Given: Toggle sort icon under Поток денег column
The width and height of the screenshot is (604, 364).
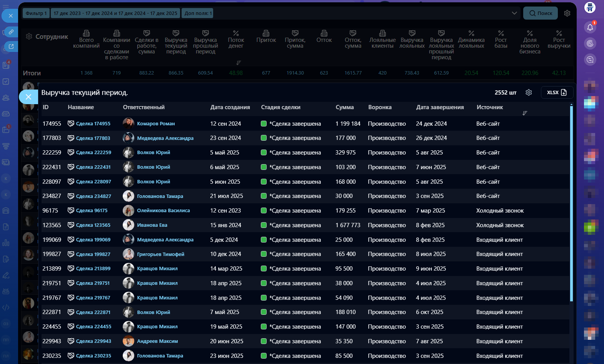Looking at the screenshot, I should pyautogui.click(x=239, y=62).
